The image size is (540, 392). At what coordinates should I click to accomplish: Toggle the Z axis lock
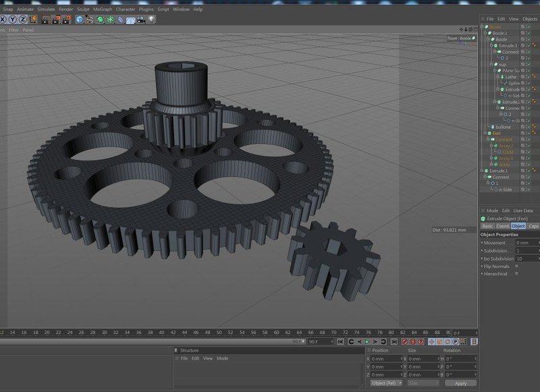coord(23,20)
